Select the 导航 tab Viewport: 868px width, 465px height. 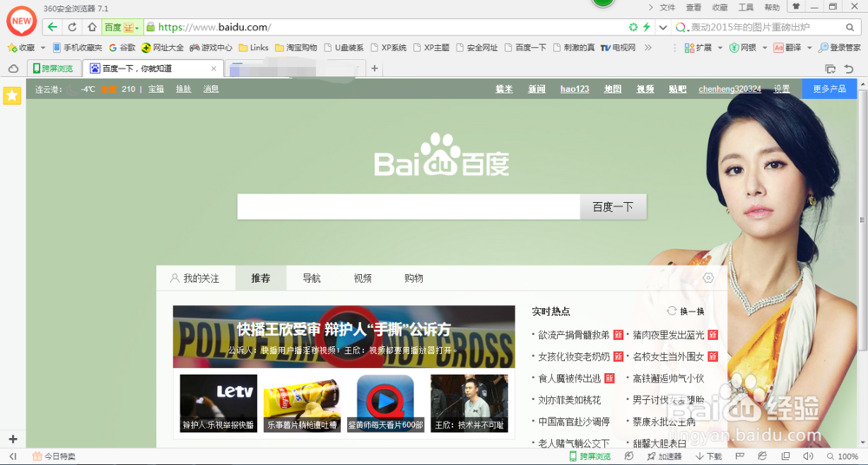312,278
